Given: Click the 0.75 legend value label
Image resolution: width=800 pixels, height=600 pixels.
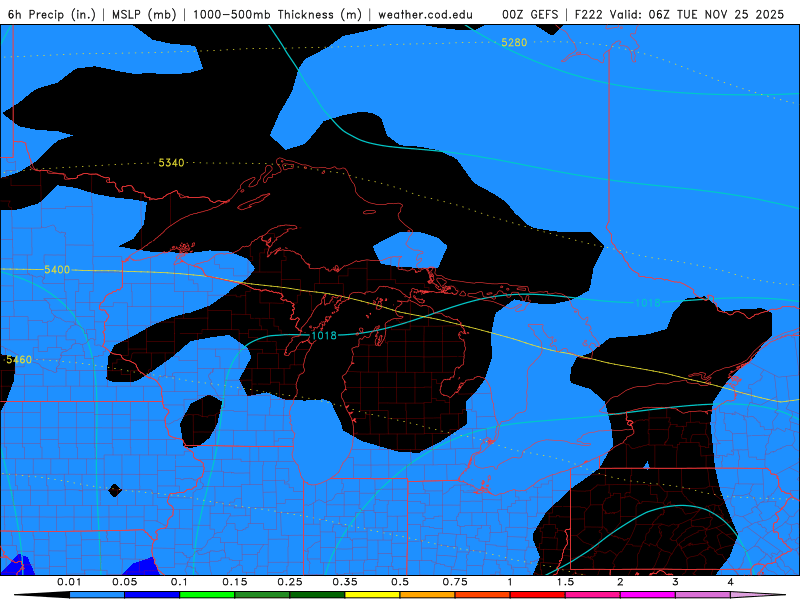Looking at the screenshot, I should 455,582.
